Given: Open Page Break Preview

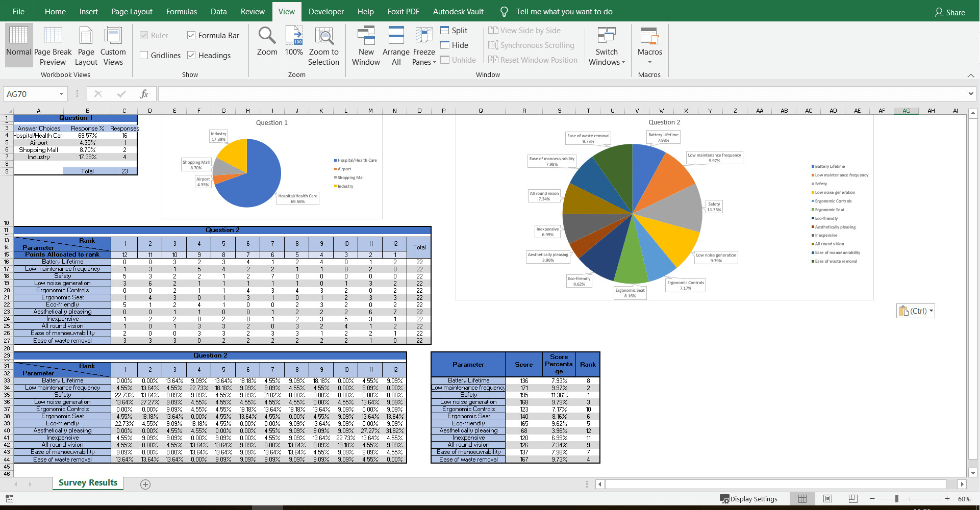Looking at the screenshot, I should (x=53, y=45).
